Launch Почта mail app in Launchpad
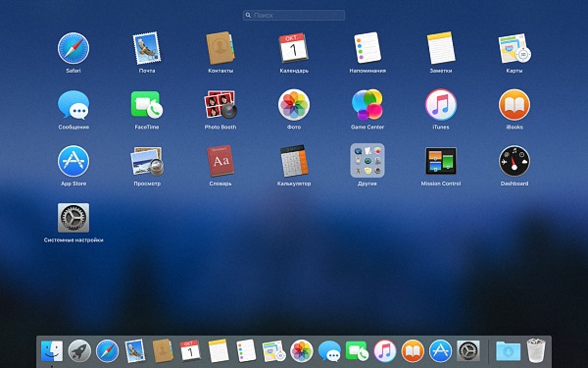 coord(147,48)
